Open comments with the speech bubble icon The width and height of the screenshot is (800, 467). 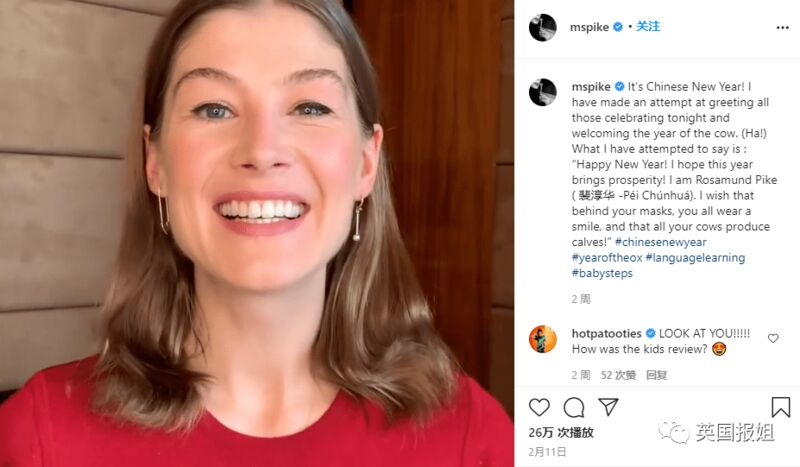tap(574, 407)
